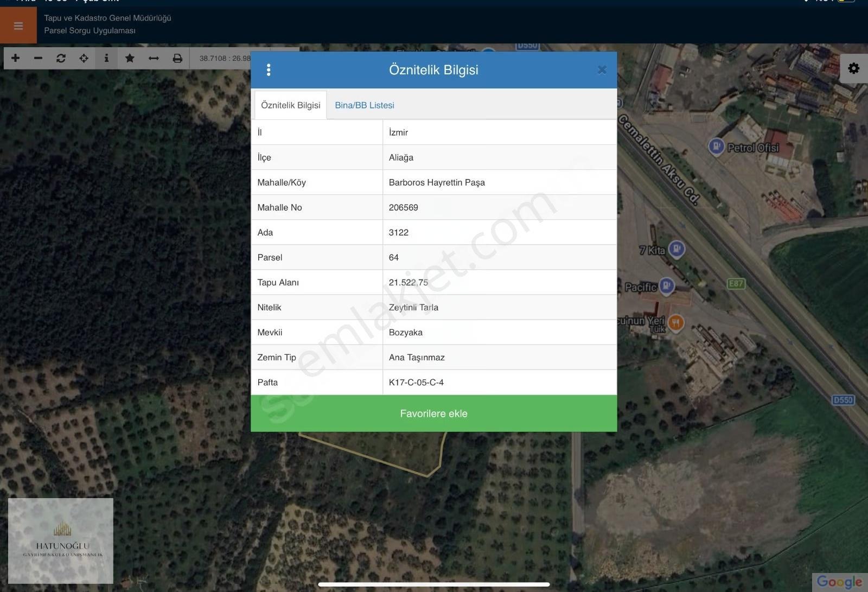
Task: Refresh the map with the reload icon
Action: click(x=61, y=58)
